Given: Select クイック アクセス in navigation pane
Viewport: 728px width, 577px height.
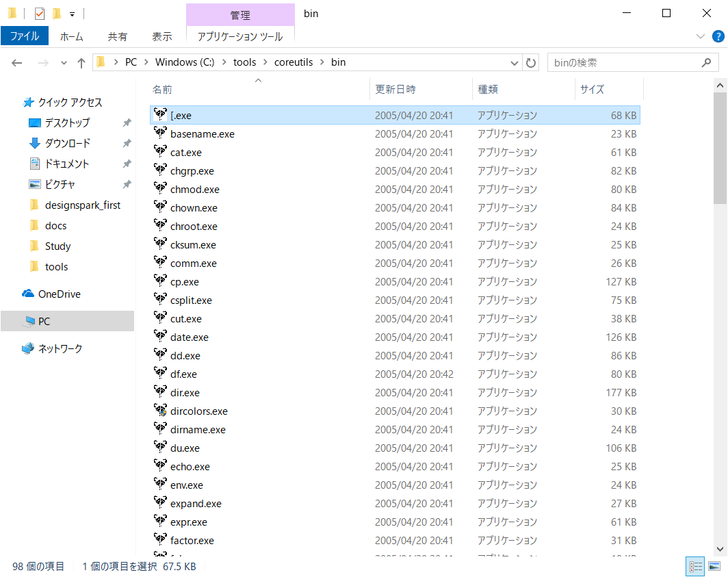Looking at the screenshot, I should (70, 102).
